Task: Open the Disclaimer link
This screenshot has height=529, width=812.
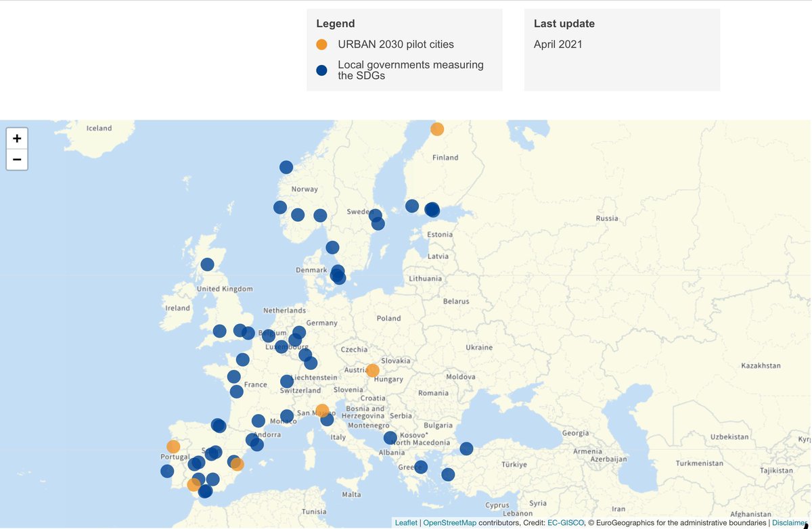Action: [789, 522]
